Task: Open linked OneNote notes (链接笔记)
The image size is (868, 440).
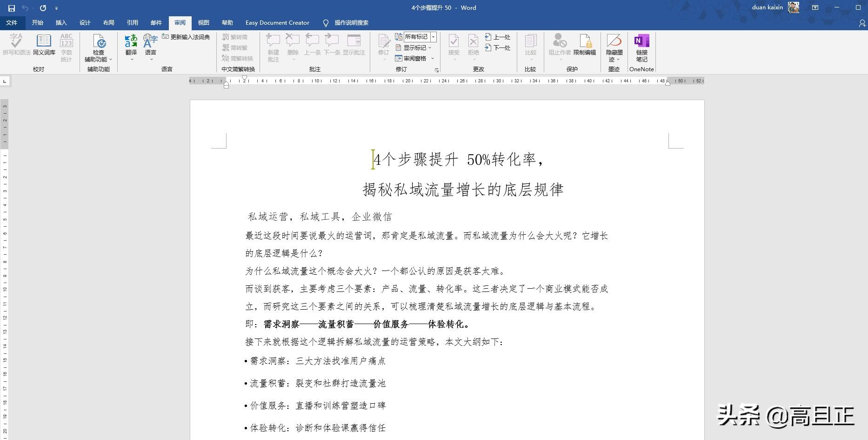Action: (x=641, y=47)
